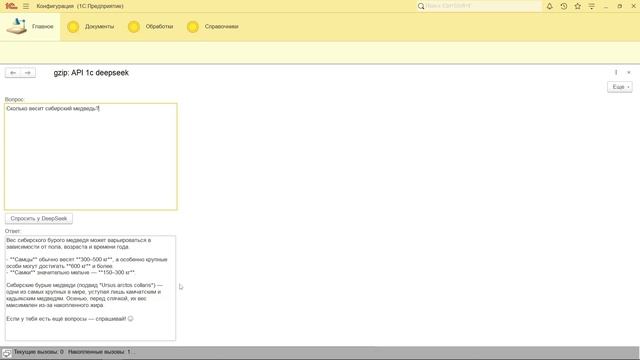The height and width of the screenshot is (360, 640).
Task: Click 'Накопленные вызовы: 1' status text
Action: click(x=99, y=352)
